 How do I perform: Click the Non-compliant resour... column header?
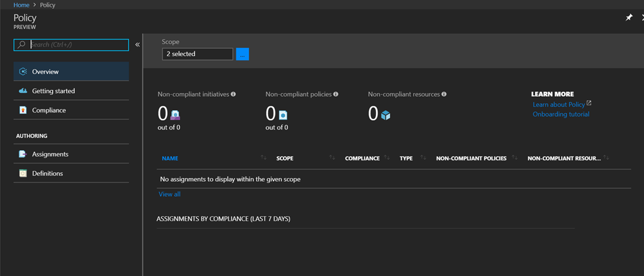point(564,158)
